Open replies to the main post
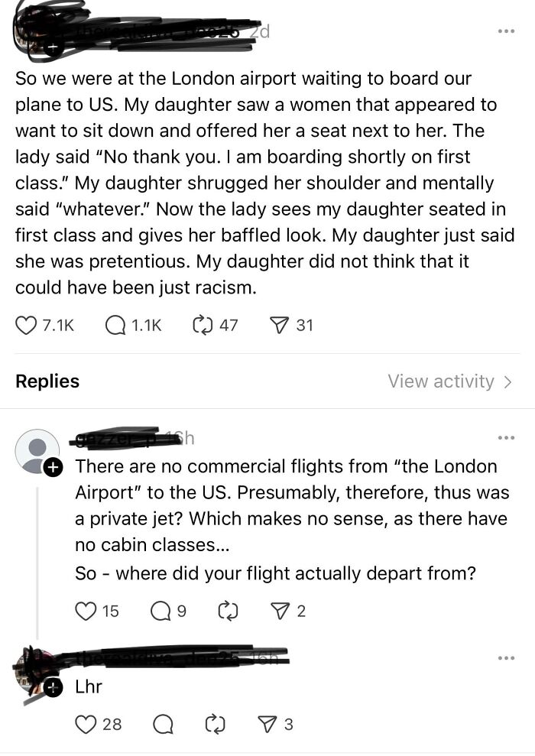This screenshot has height=756, width=535. [113, 325]
